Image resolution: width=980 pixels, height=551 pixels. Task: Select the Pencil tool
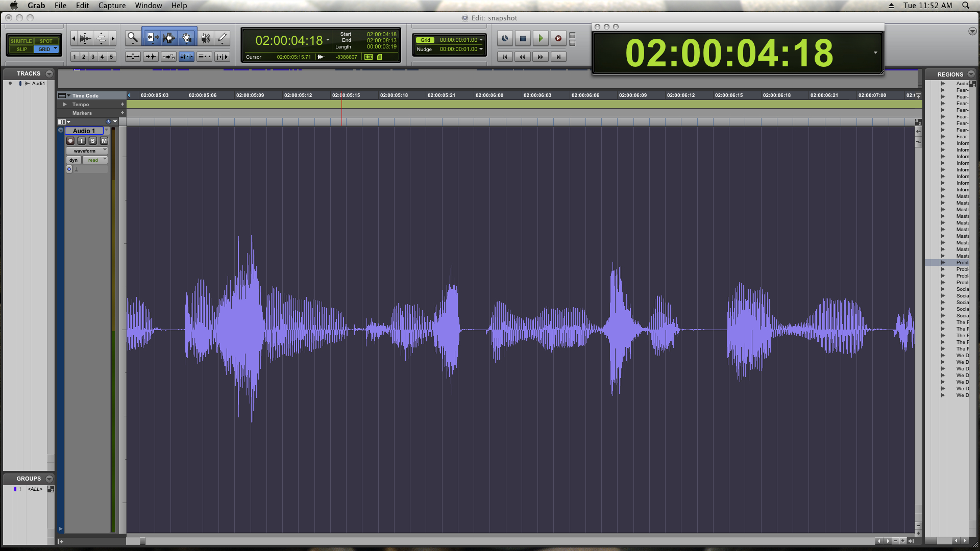pos(222,38)
